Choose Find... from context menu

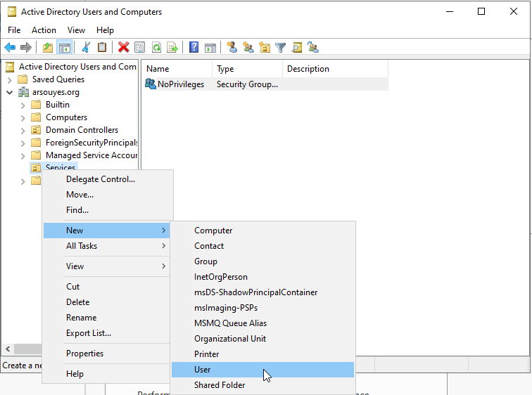[x=106, y=210]
